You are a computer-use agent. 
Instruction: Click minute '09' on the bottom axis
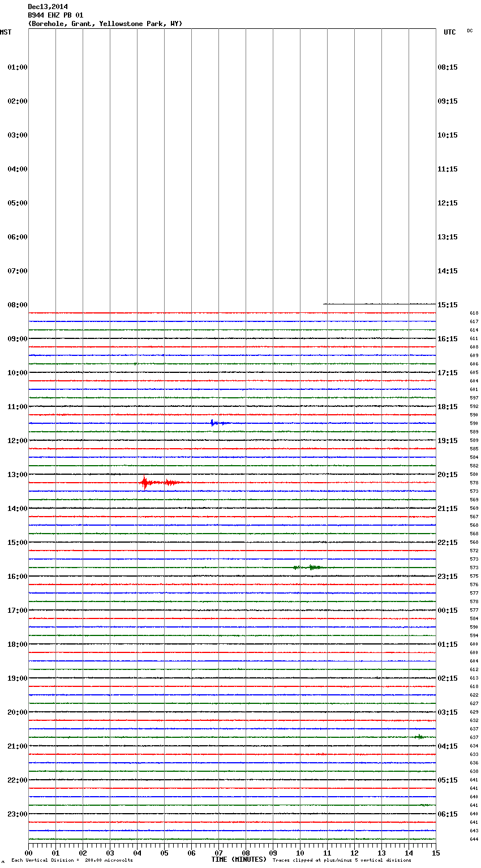coord(273,853)
